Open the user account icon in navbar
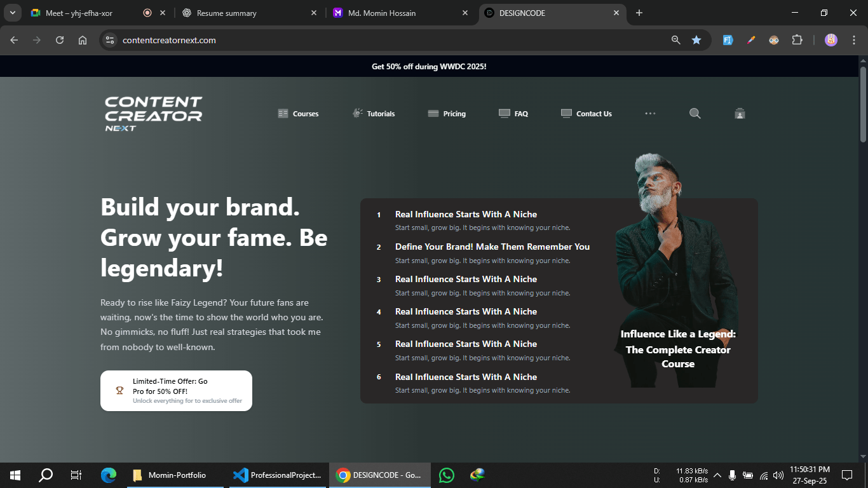Screen dimensions: 868x488 [x=740, y=114]
